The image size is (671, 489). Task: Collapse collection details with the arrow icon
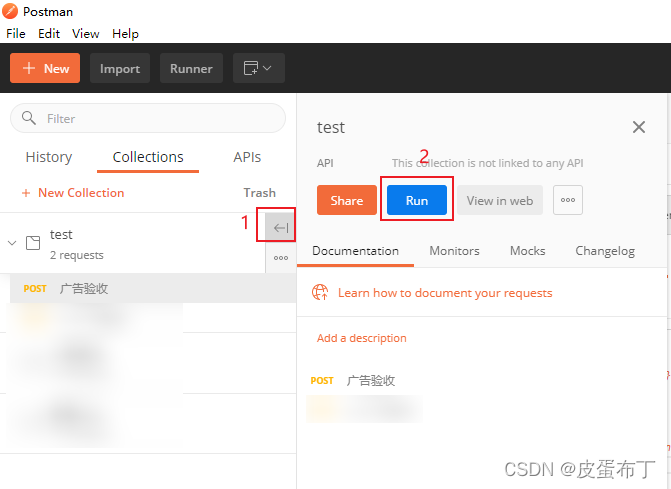point(281,228)
